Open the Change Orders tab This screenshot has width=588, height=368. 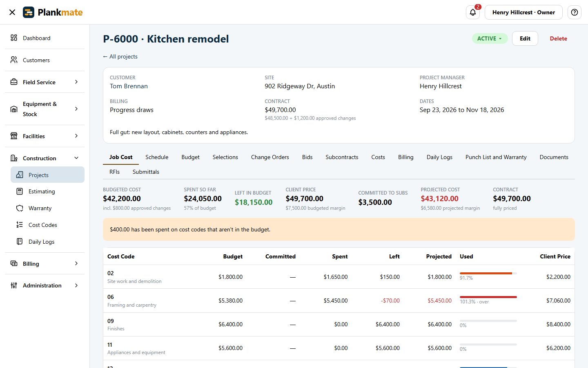pyautogui.click(x=270, y=157)
